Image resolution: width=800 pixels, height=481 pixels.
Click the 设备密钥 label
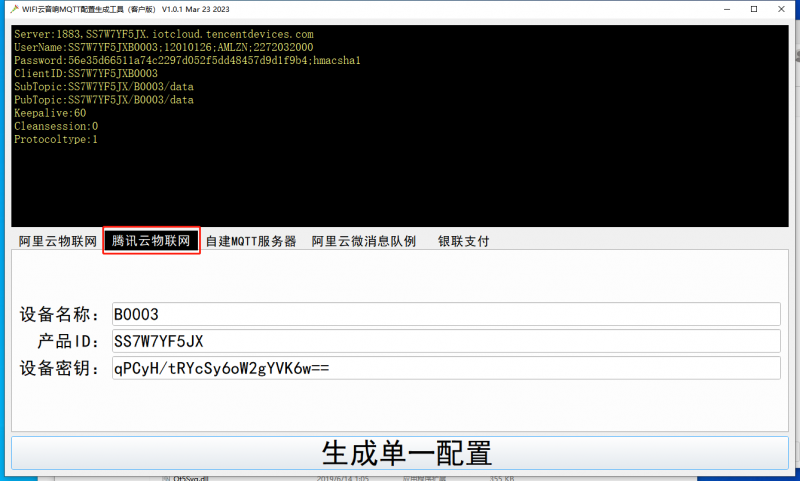point(60,368)
